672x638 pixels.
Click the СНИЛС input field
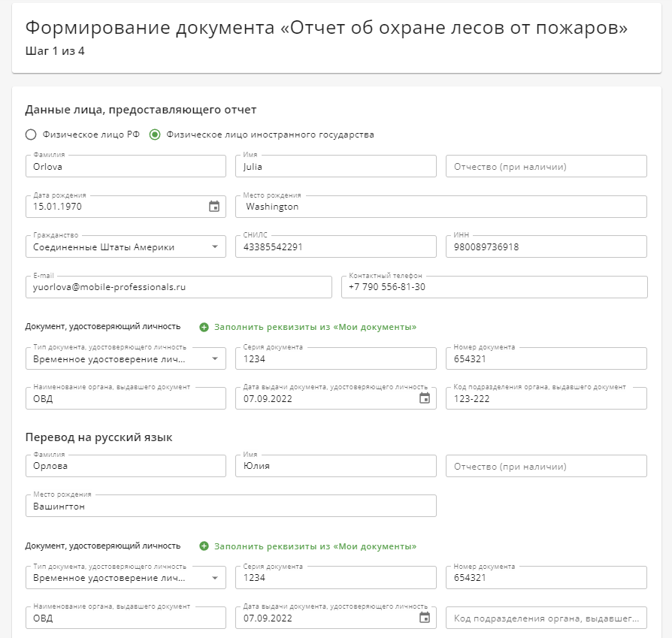tap(335, 246)
